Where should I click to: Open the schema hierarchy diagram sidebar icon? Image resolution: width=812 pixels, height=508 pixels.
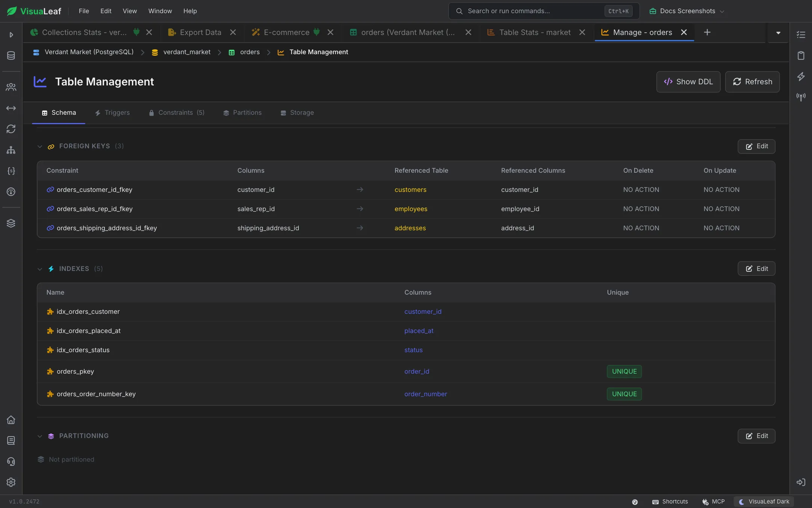click(x=11, y=150)
